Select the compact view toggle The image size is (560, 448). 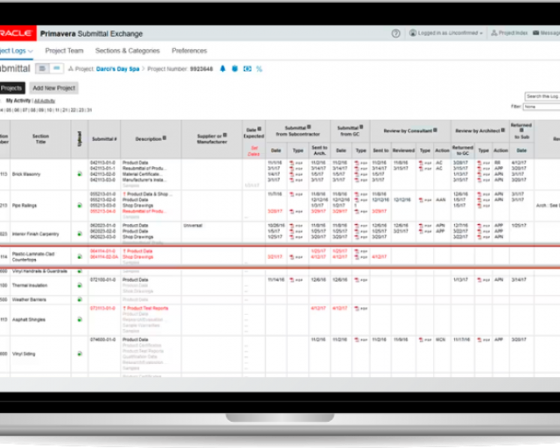tap(57, 69)
